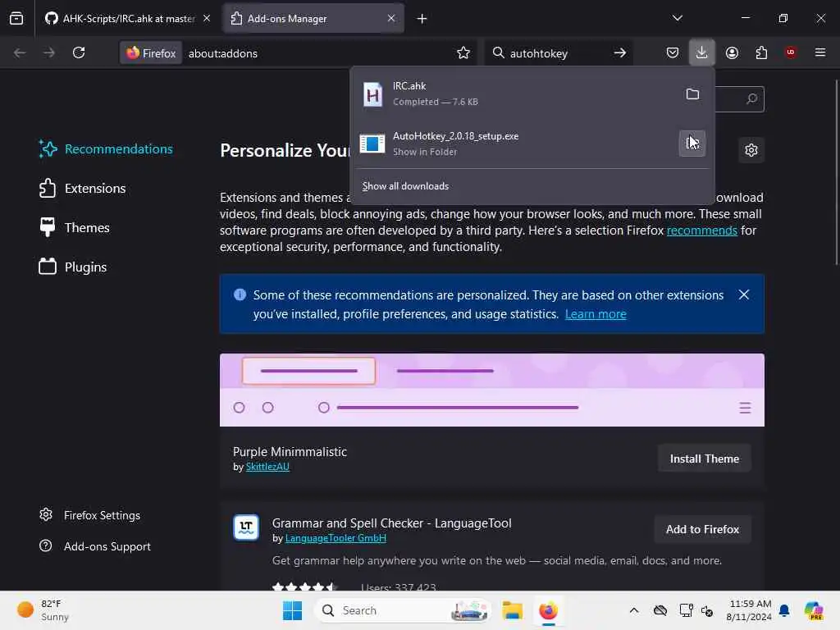The width and height of the screenshot is (840, 630).
Task: Click Install Theme for Purple Minimmalistic
Action: coord(704,459)
